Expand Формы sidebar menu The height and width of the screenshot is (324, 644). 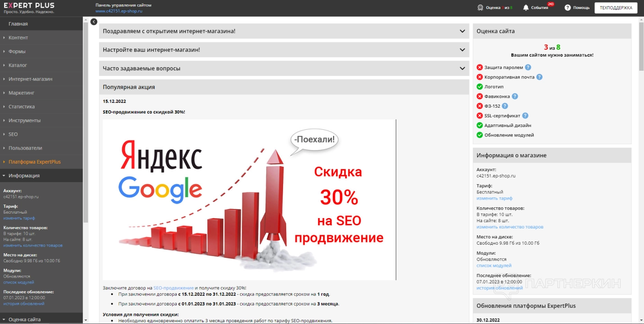[x=41, y=51]
